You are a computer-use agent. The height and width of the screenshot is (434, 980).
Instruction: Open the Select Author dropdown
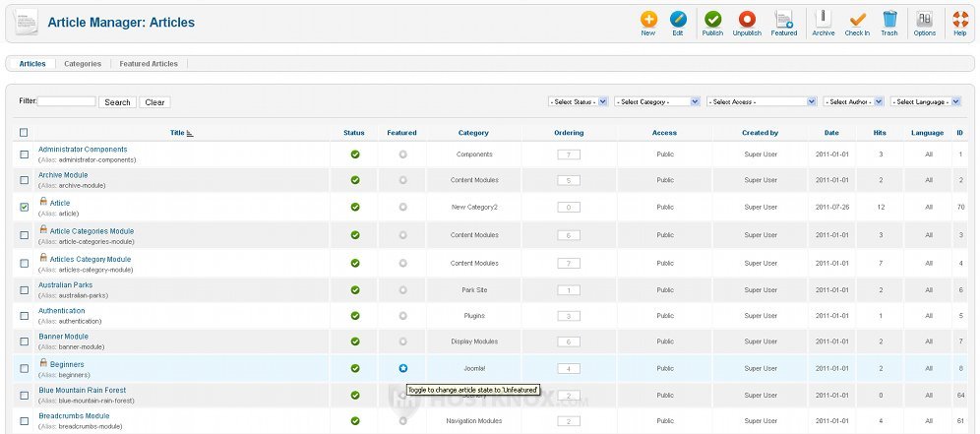853,101
